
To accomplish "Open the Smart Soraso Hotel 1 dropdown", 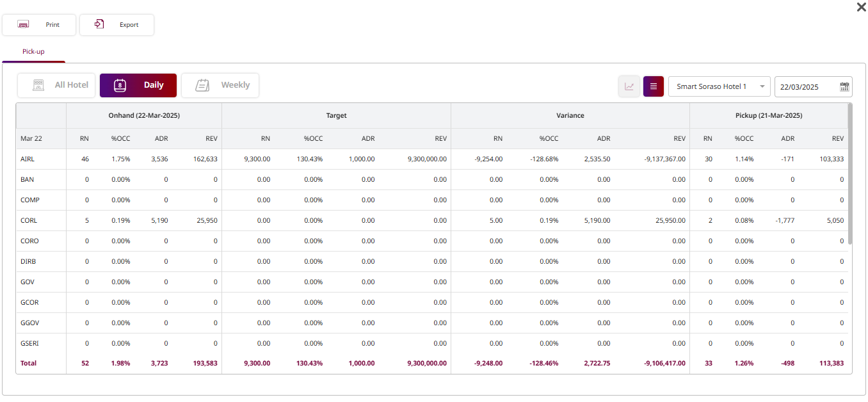I will (719, 86).
